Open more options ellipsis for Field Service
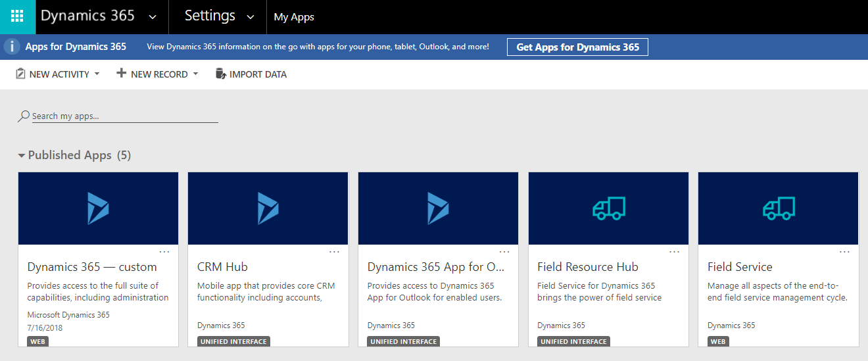The width and height of the screenshot is (868, 361). click(x=844, y=252)
